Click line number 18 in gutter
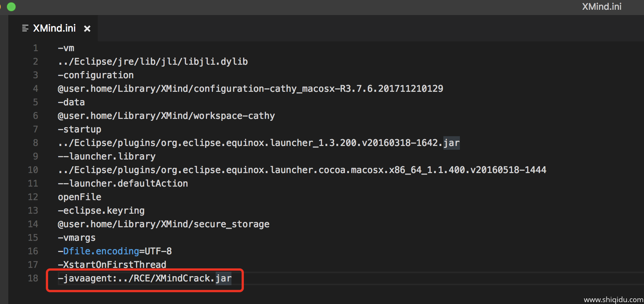Screen dimensions: 644x304 tap(33, 278)
